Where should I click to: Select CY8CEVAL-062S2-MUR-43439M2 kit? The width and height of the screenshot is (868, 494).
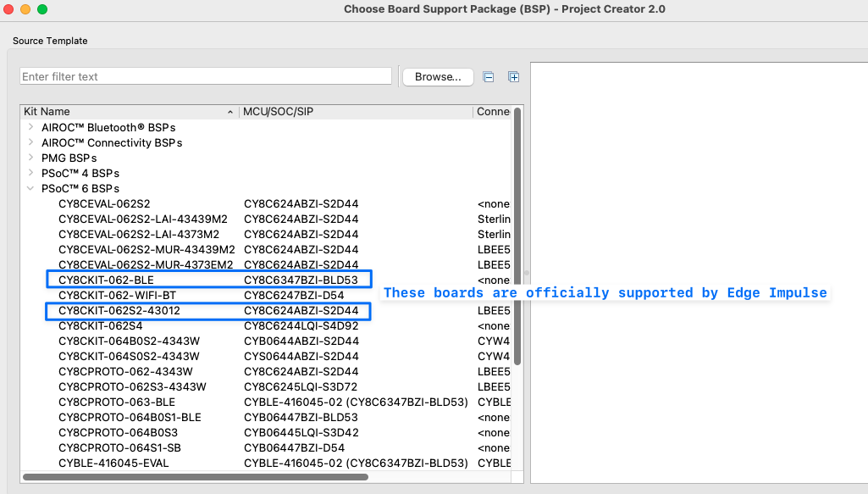click(x=147, y=250)
